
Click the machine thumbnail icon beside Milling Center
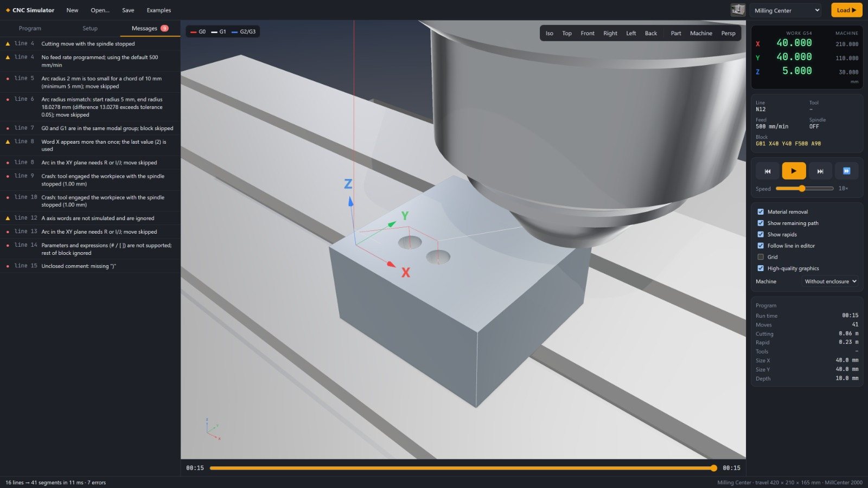point(738,10)
